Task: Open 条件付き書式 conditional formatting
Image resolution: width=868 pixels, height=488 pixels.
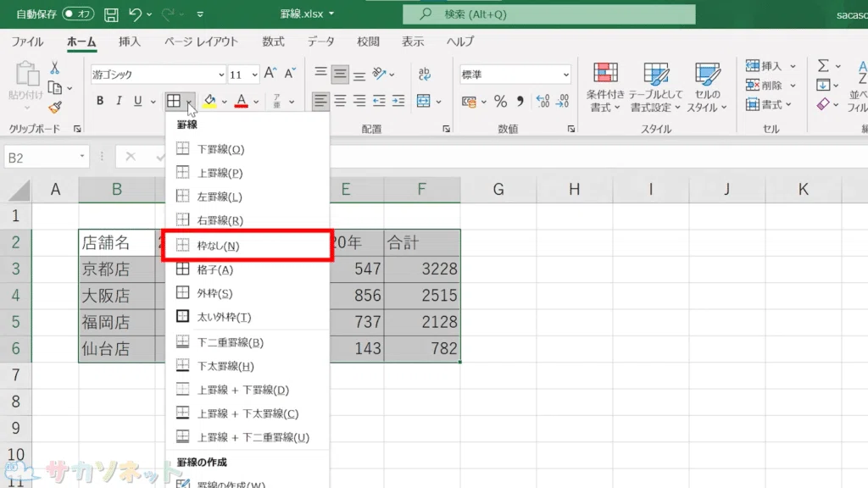Action: point(605,87)
